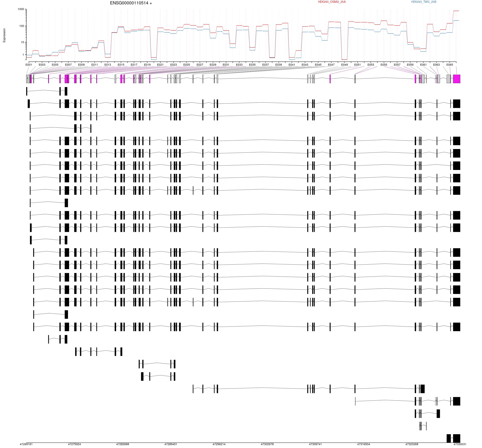This screenshot has height=448, width=482.
Task: Click the 1000 y-axis tick label
Action: click(21, 9)
